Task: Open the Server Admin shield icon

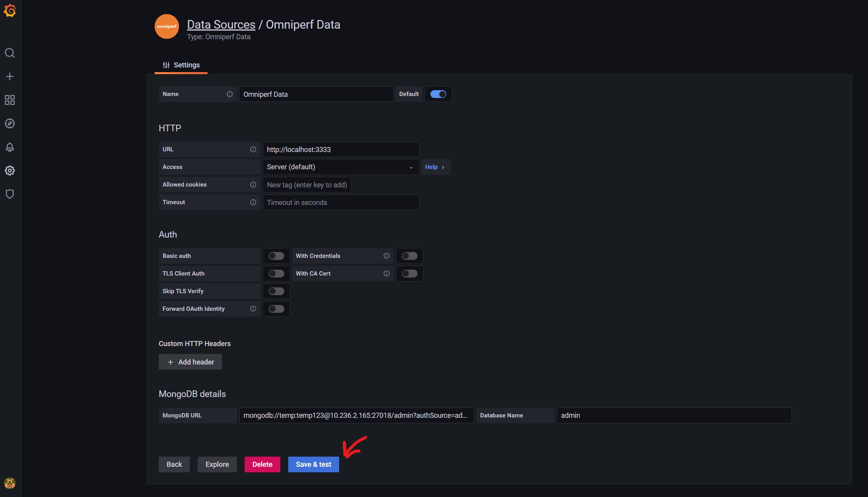Action: [x=10, y=194]
